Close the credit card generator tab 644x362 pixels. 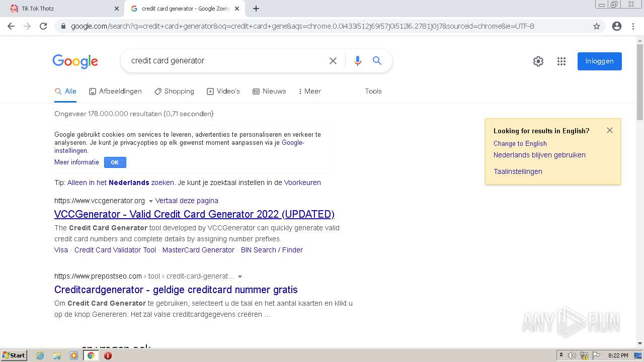point(237,9)
